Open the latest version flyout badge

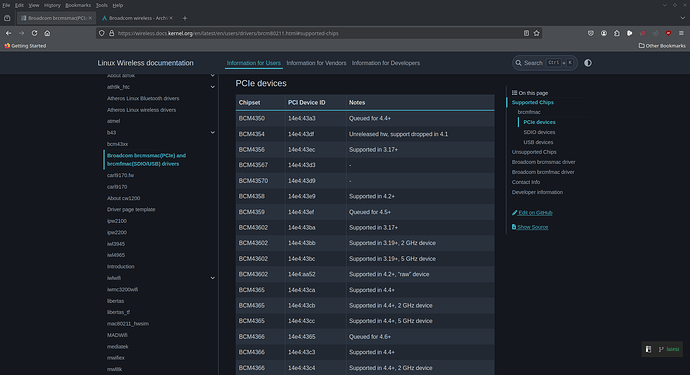coord(662,349)
